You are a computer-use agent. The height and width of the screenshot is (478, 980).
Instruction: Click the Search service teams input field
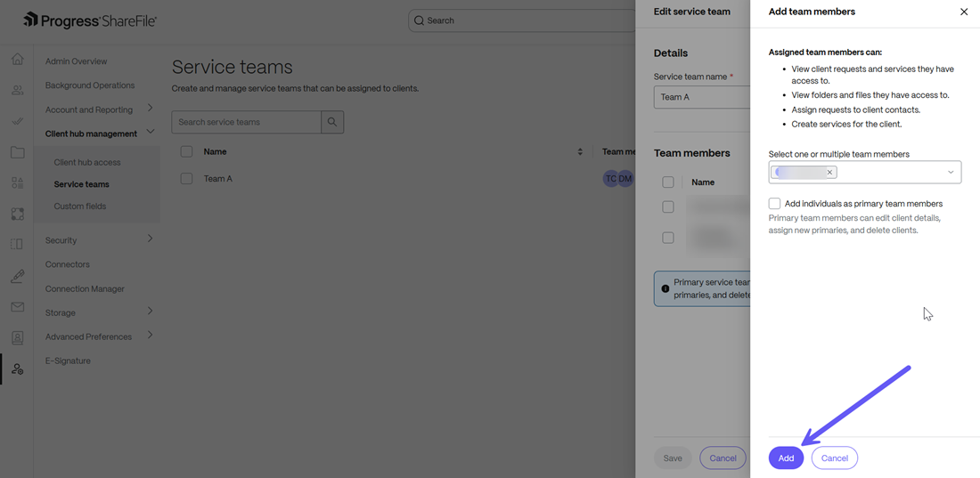coord(246,122)
